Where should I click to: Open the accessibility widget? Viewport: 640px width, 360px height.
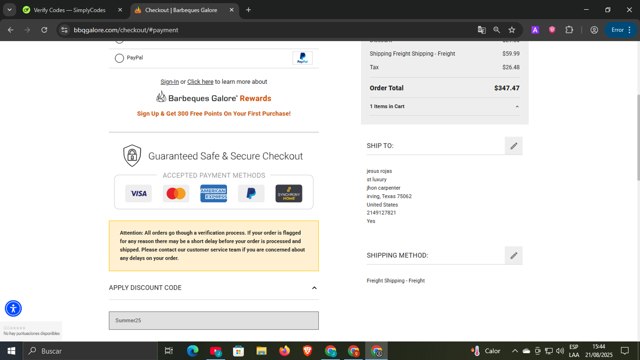tap(13, 308)
